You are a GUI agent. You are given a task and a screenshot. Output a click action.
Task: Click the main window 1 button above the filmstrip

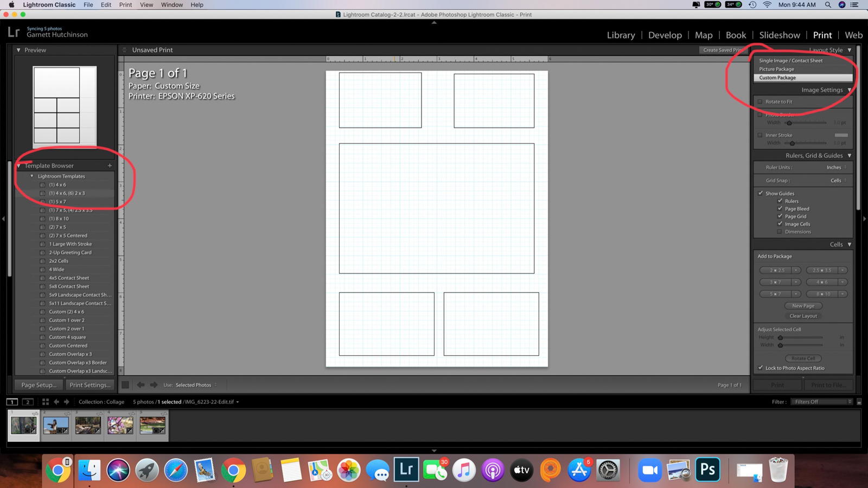(12, 402)
